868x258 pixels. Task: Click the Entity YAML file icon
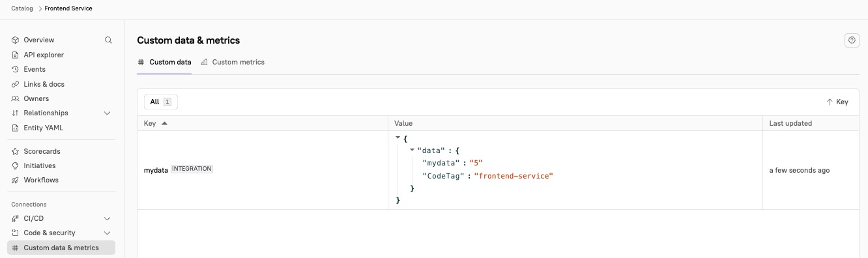click(16, 128)
